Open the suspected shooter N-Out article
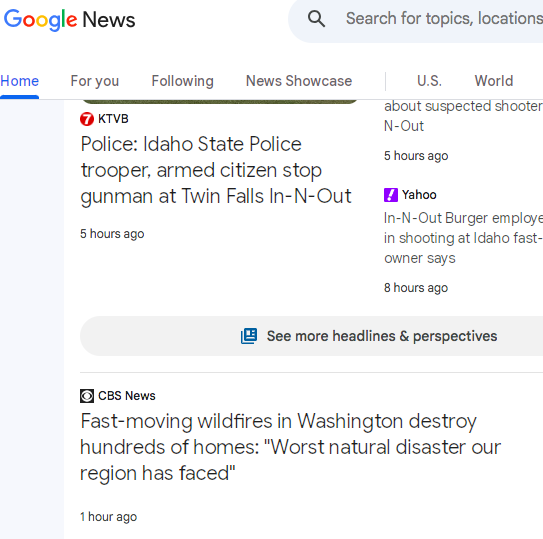This screenshot has height=539, width=543. pos(463,116)
